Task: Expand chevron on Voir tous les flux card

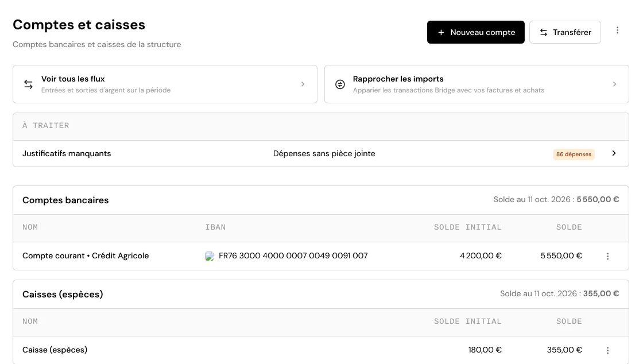Action: (x=303, y=84)
